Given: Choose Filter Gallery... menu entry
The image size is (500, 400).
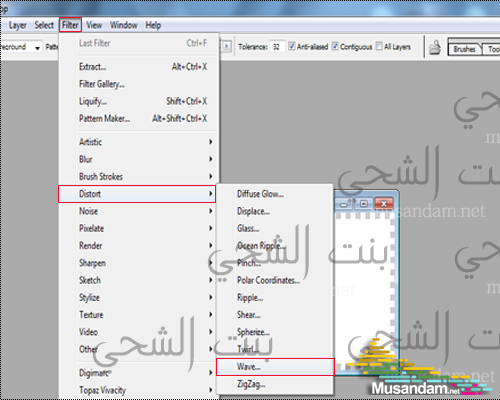Looking at the screenshot, I should pos(102,84).
